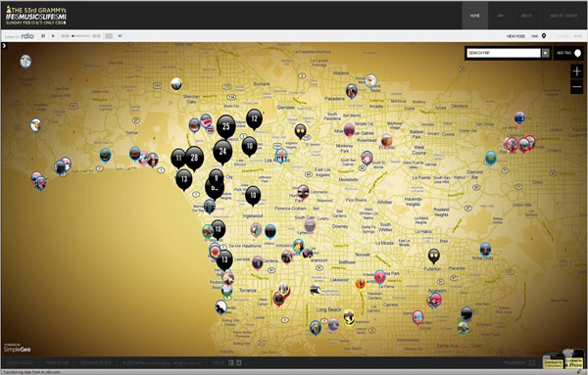The height and width of the screenshot is (375, 588).
Task: Adjust the Rdio track progress slider
Action: (x=81, y=36)
